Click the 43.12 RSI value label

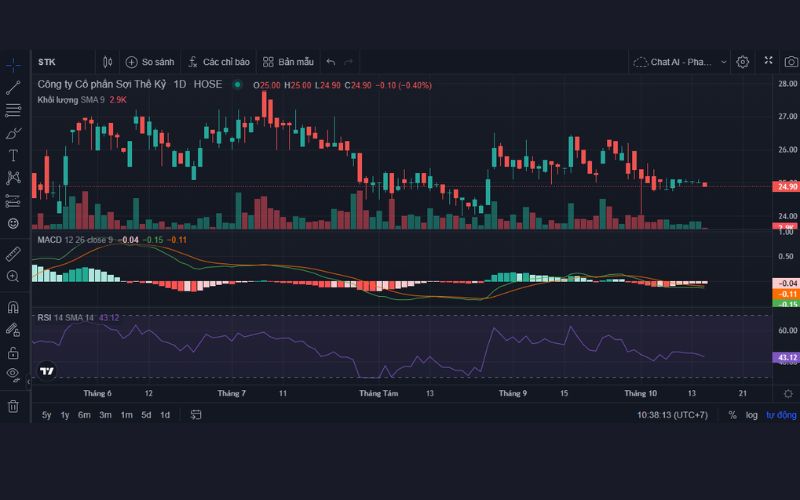(786, 357)
